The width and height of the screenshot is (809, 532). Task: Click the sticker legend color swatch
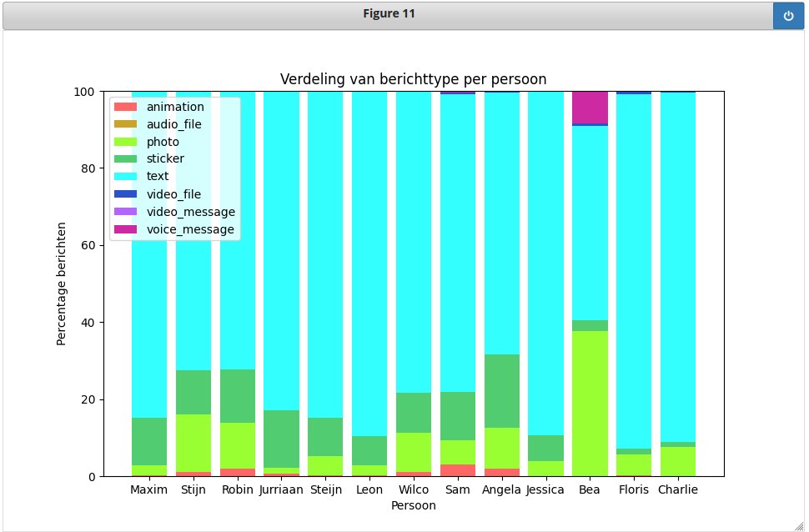click(125, 159)
